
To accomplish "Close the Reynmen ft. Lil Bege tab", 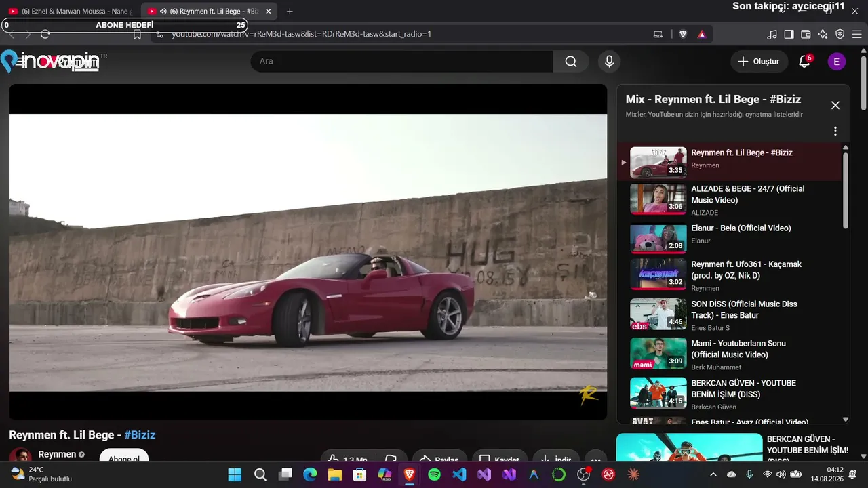I will pos(269,12).
